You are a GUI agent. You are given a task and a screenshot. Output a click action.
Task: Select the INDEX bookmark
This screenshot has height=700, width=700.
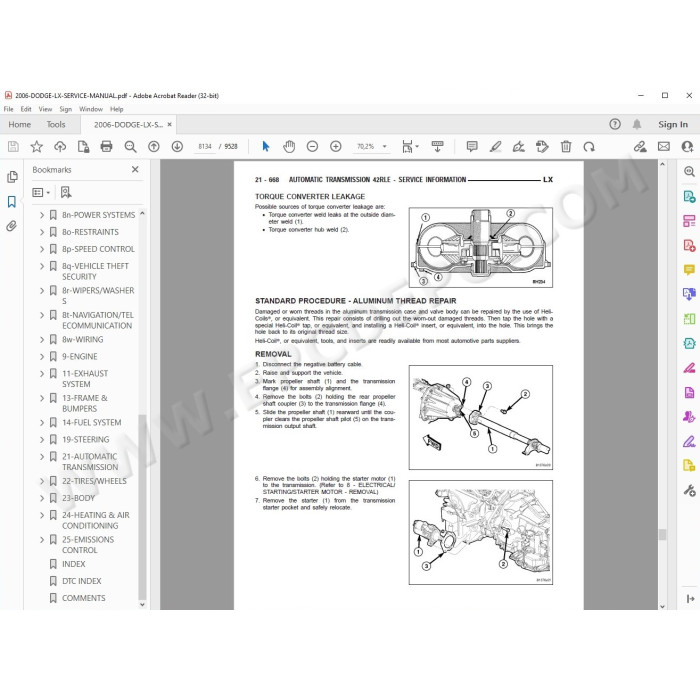click(73, 564)
